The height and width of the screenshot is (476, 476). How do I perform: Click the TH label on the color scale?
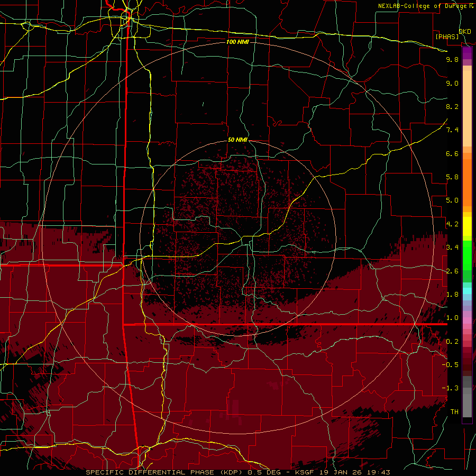pos(454,412)
